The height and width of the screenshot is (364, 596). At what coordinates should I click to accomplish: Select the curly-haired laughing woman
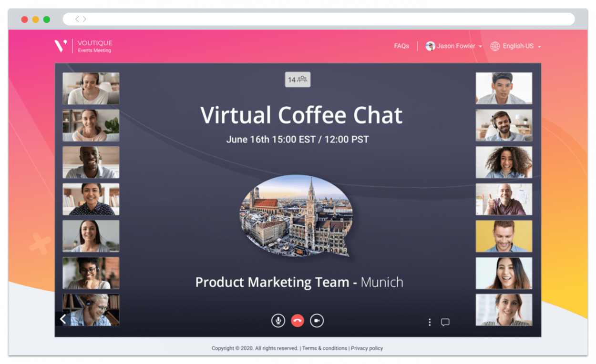[x=504, y=162]
